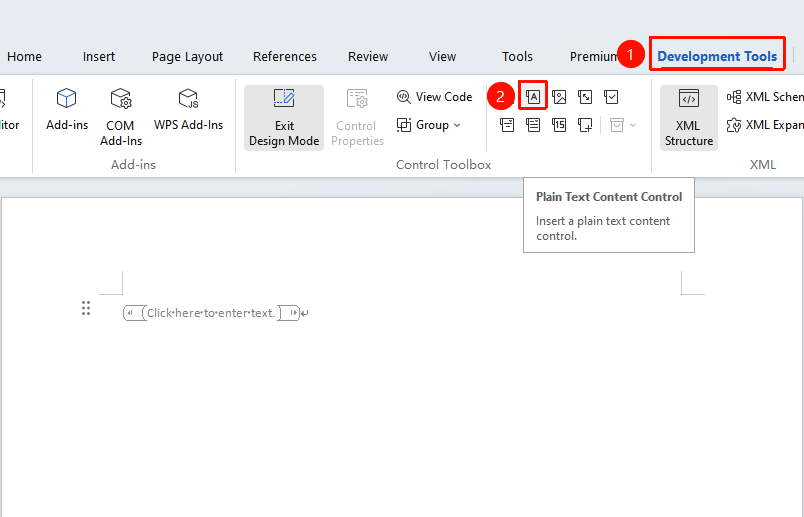Open COM Add-Ins dialog
Viewport: 804px width, 517px height.
(120, 117)
